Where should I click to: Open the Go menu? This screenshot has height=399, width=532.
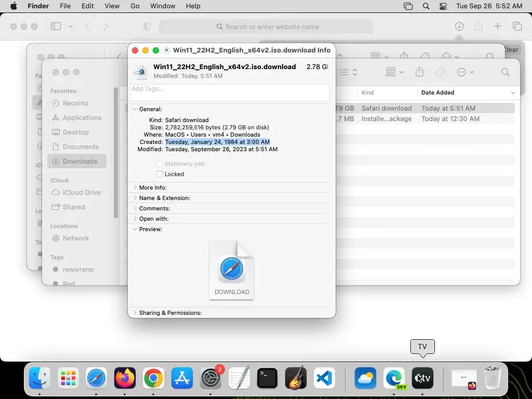[x=135, y=6]
